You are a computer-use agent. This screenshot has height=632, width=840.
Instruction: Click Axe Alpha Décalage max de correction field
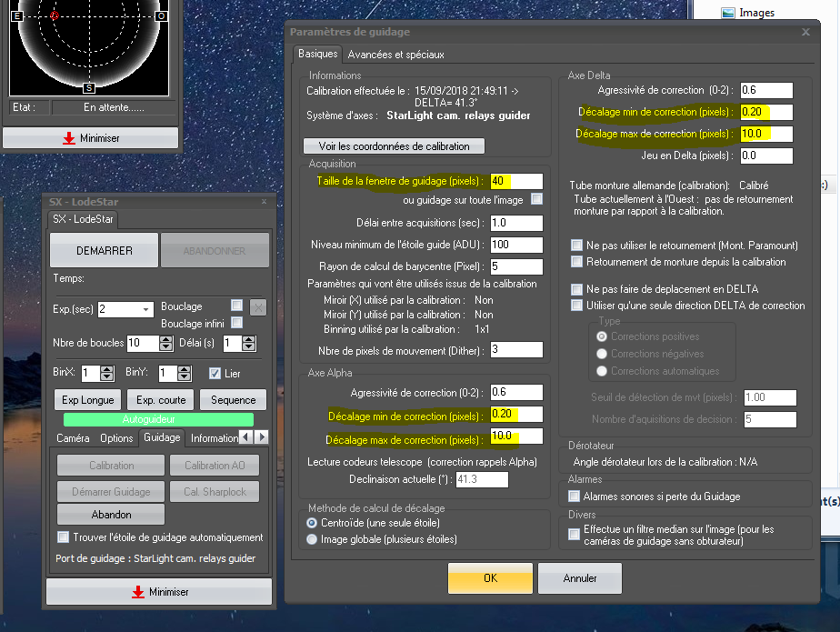click(516, 436)
